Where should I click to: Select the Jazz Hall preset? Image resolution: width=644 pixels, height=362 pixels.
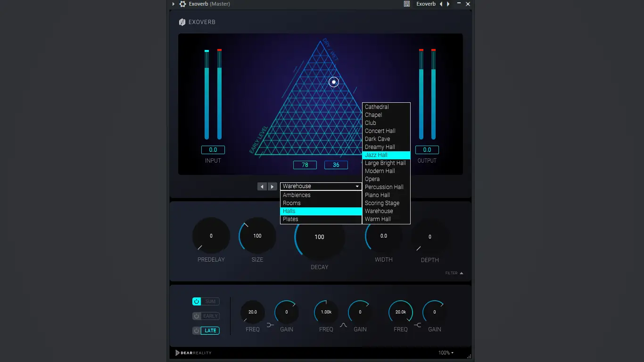386,155
